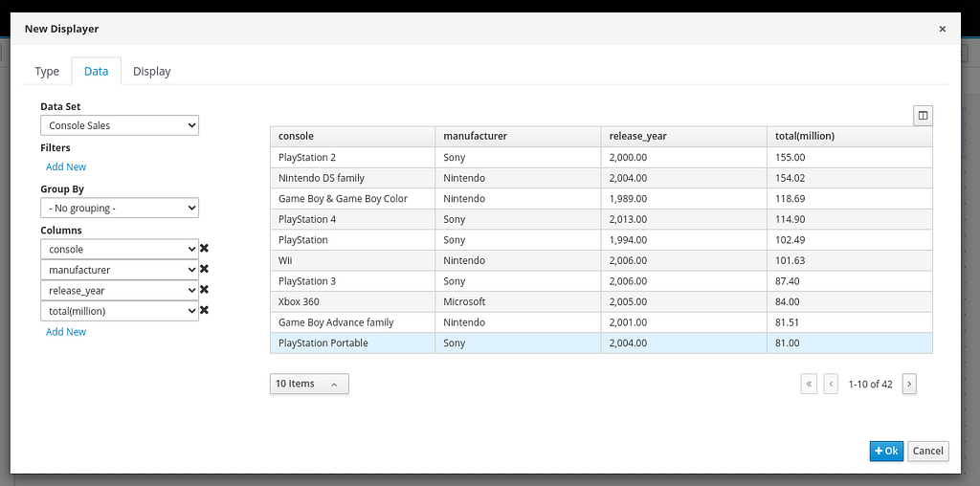Switch to the Type tab
The image size is (980, 486).
[47, 71]
